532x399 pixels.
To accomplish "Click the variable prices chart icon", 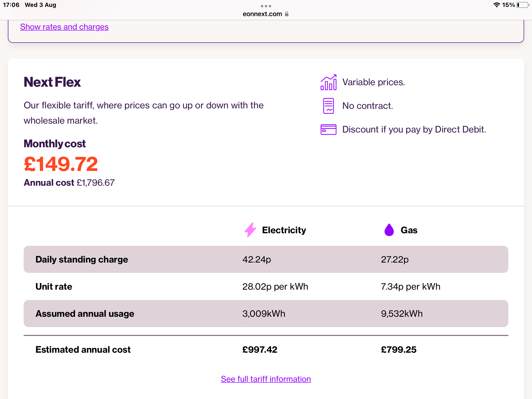I will point(328,82).
